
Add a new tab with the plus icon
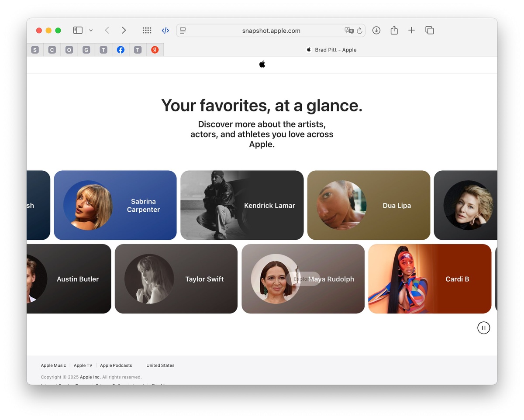pyautogui.click(x=411, y=30)
